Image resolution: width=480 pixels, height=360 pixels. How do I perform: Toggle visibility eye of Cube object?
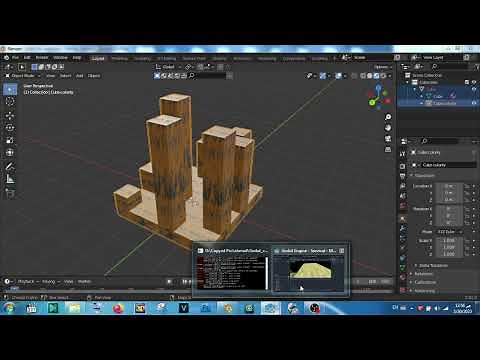(474, 89)
